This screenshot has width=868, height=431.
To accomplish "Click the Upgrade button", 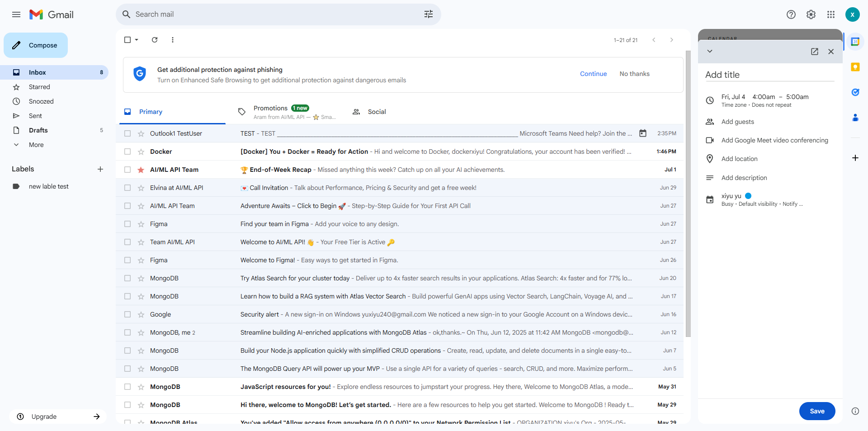I will pyautogui.click(x=58, y=417).
